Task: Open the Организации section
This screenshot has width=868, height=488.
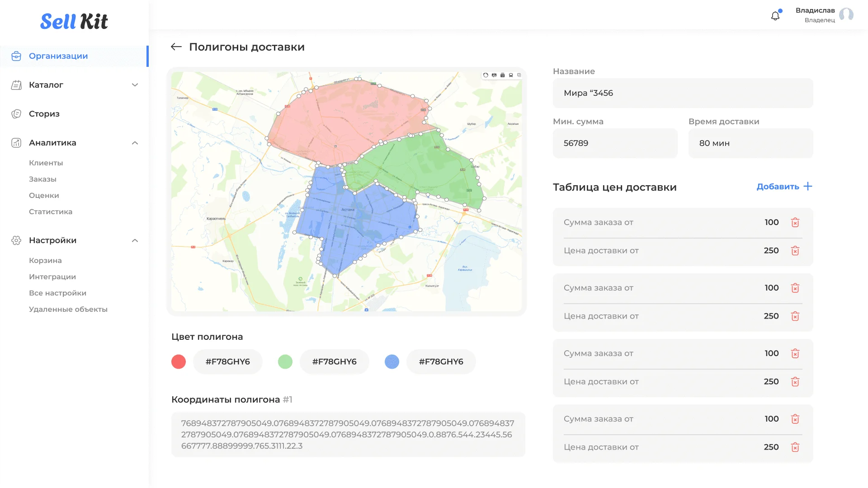Action: 74,56
